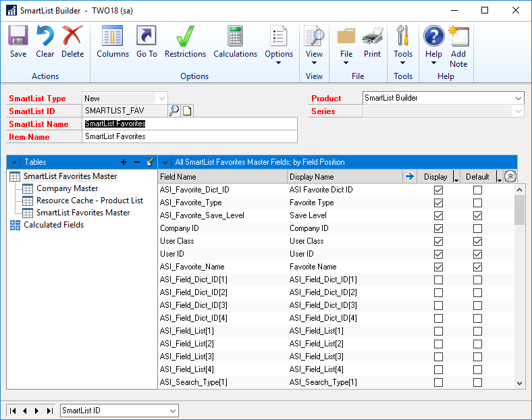Click the Help question mark icon
The image size is (532, 420).
(x=433, y=36)
